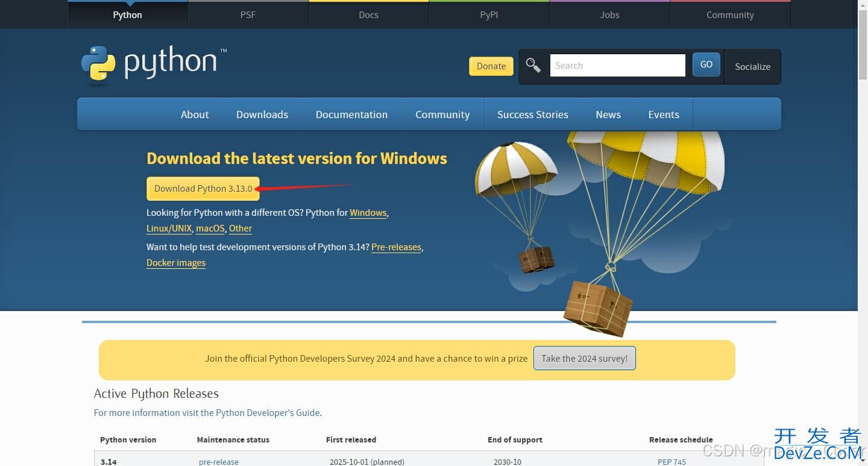868x466 pixels.
Task: Click the GO search button
Action: 706,65
